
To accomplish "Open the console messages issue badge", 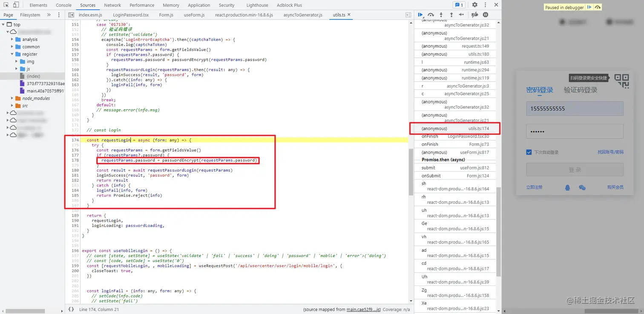I will pos(459,5).
